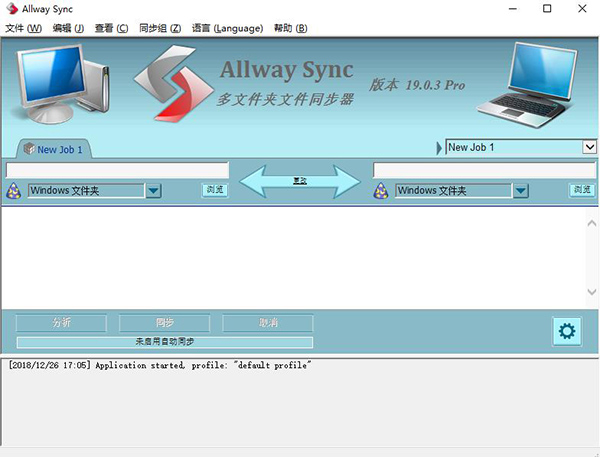This screenshot has height=457, width=600.
Task: Click the Application started log entry
Action: 160,366
